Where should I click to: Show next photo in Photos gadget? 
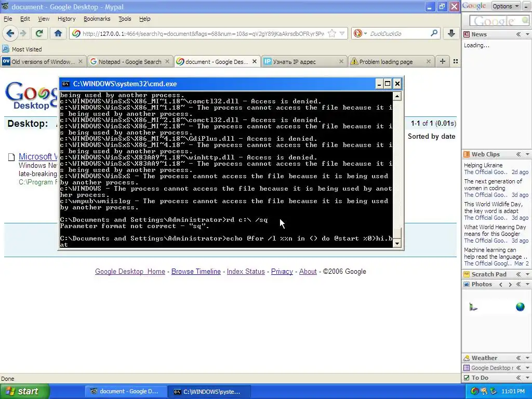pos(510,284)
